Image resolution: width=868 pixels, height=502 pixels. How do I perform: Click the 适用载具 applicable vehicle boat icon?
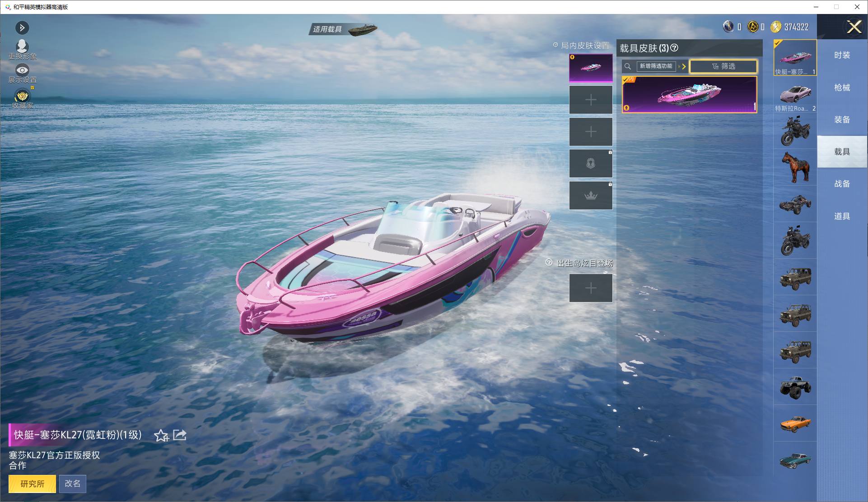(x=363, y=29)
